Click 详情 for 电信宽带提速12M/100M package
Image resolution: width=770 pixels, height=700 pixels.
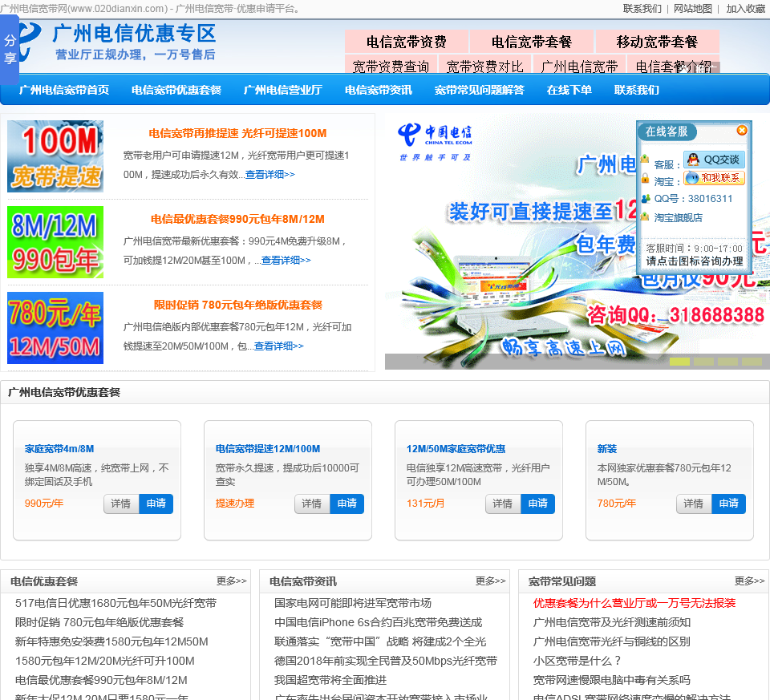pyautogui.click(x=312, y=504)
